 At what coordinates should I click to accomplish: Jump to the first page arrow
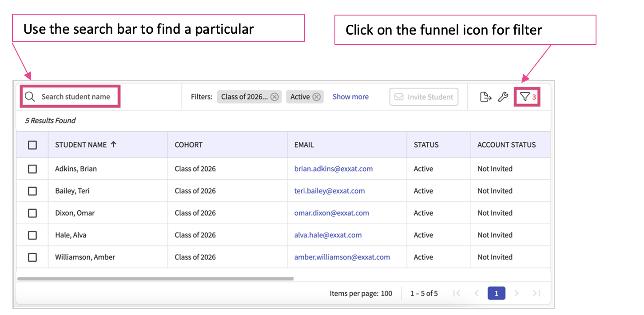[457, 293]
